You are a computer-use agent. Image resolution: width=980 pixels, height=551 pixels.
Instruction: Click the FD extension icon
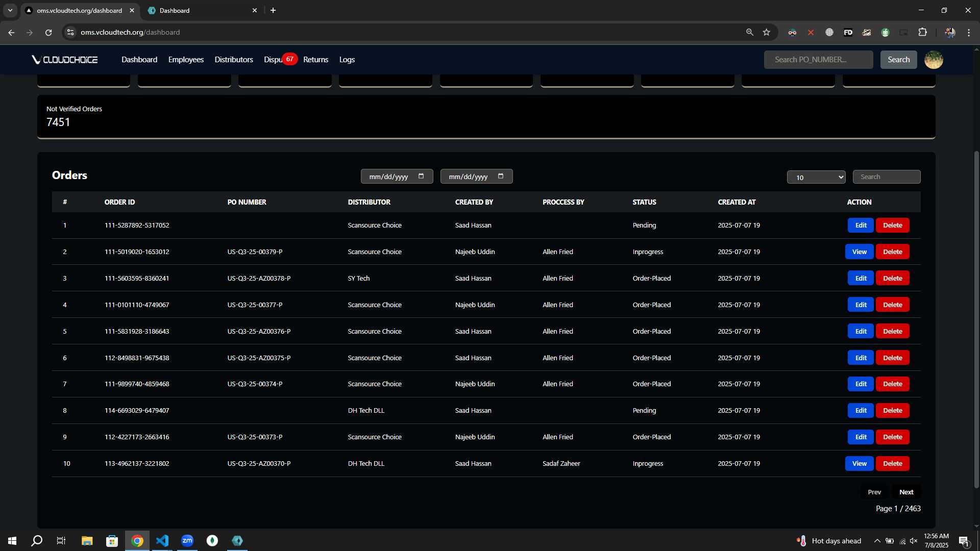(848, 32)
